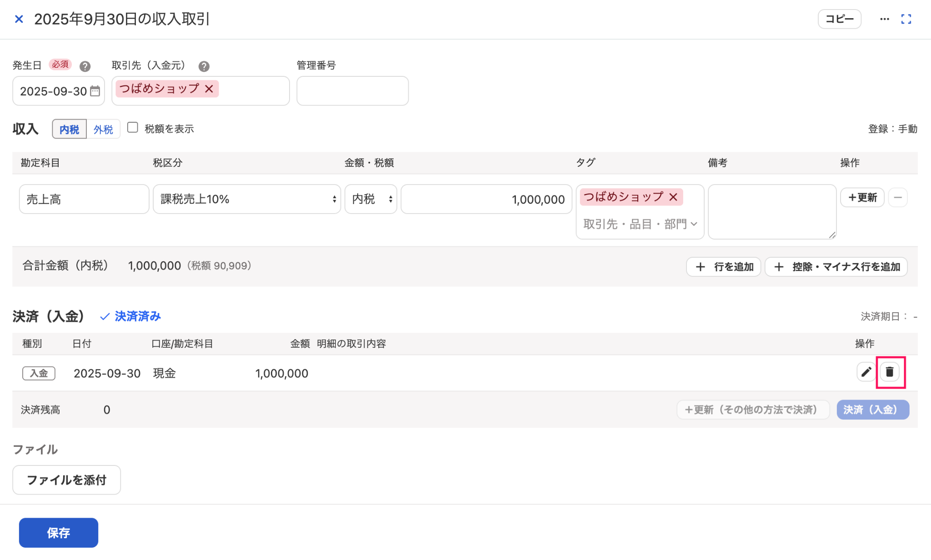931x560 pixels.
Task: Select the 内税 tax mode tab
Action: point(69,129)
